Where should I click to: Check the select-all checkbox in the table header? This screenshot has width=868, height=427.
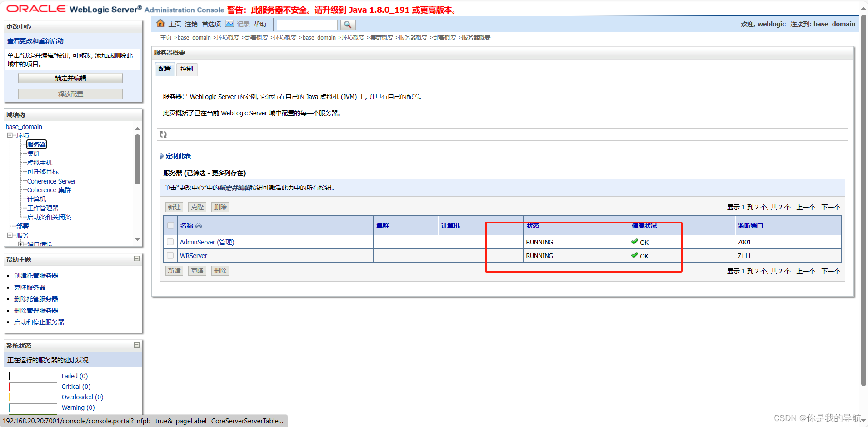170,225
